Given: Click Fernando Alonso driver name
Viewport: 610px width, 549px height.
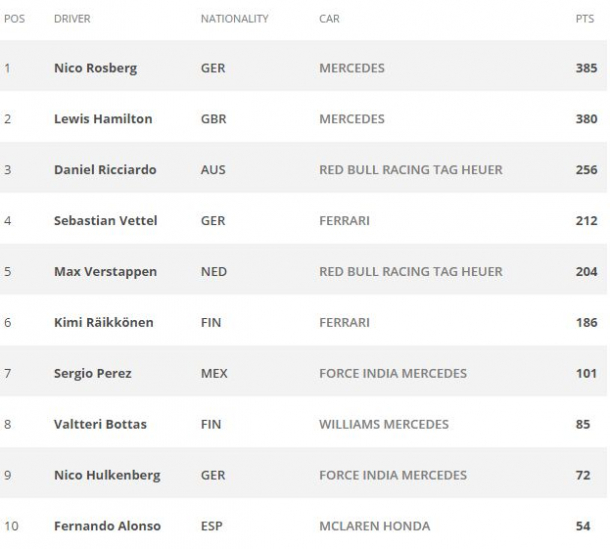Looking at the screenshot, I should tap(107, 526).
